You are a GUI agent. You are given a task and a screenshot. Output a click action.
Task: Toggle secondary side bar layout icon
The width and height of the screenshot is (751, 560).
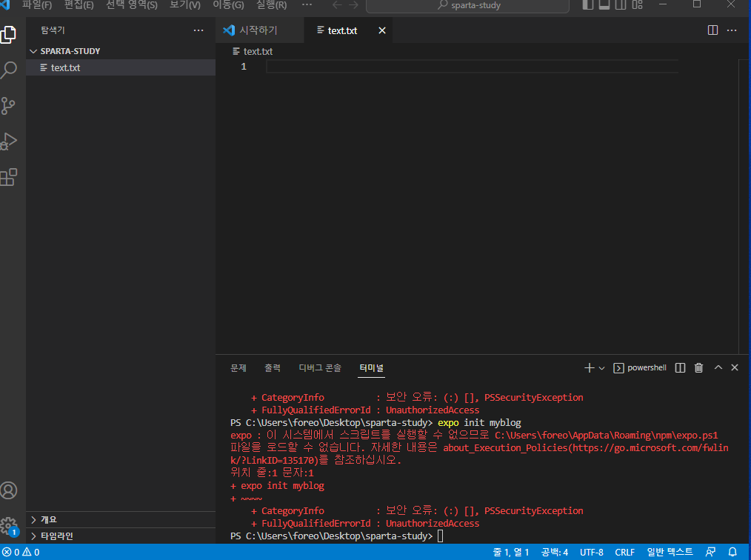pos(621,4)
